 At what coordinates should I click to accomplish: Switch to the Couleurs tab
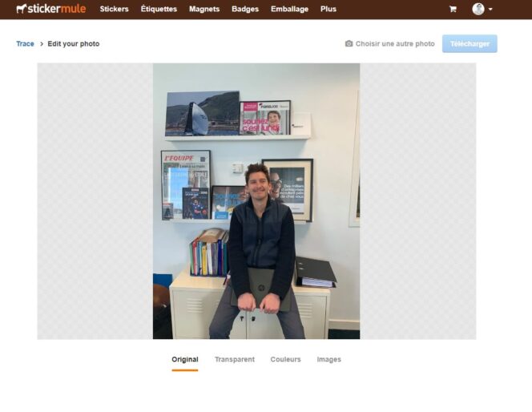click(x=285, y=359)
